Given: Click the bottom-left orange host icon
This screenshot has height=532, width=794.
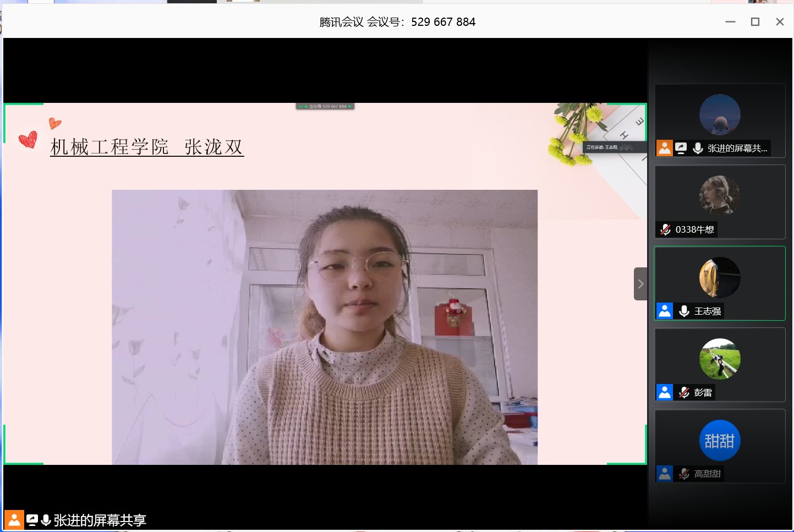Looking at the screenshot, I should (x=14, y=520).
